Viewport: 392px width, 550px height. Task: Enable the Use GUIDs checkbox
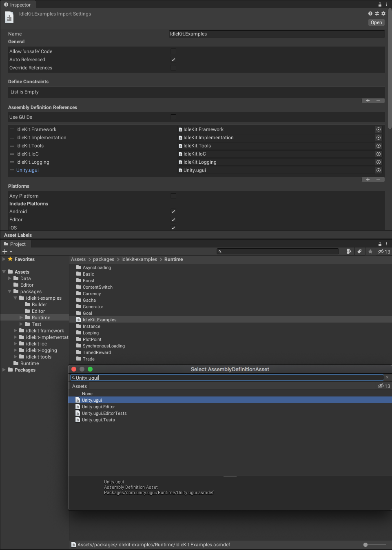(x=173, y=117)
